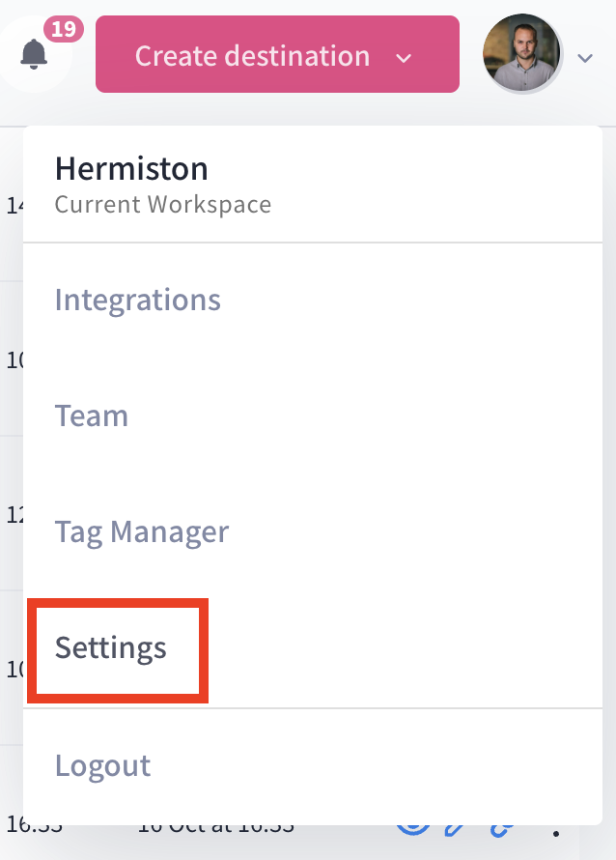Open the three-dot more options icon
The height and width of the screenshot is (860, 616).
point(555,831)
